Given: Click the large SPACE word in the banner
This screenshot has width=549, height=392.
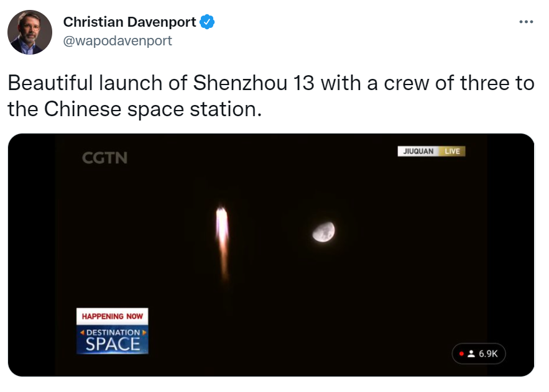Looking at the screenshot, I should [113, 344].
